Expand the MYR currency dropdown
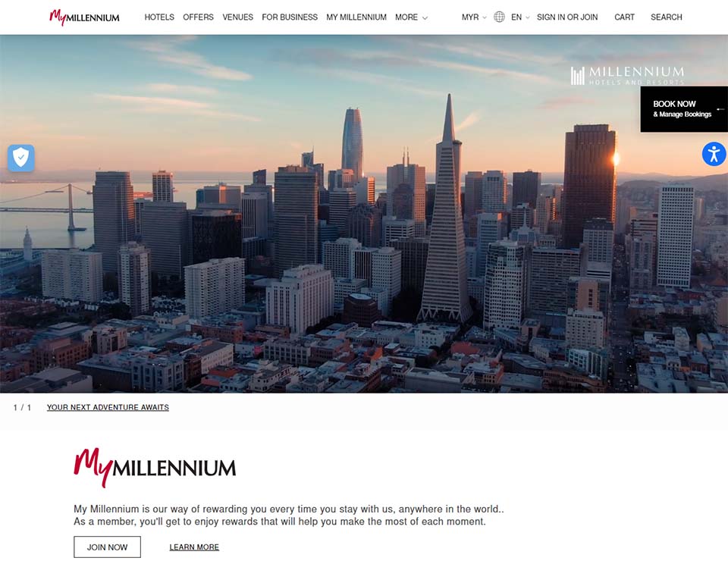The height and width of the screenshot is (561, 728). coord(474,17)
